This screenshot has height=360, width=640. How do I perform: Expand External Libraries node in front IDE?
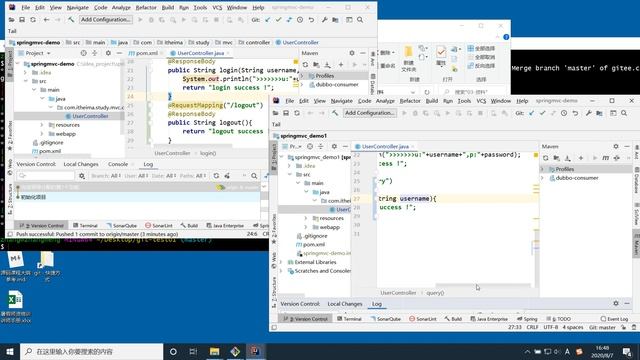pos(281,262)
